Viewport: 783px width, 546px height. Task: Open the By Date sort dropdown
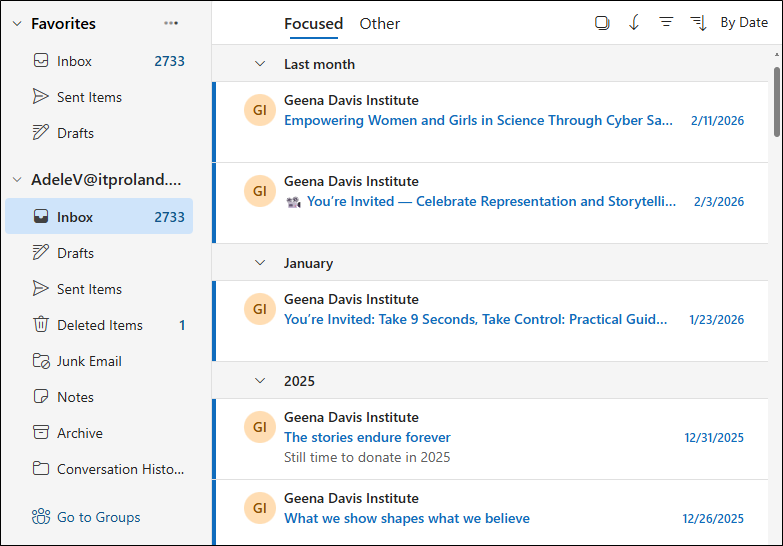coord(743,23)
